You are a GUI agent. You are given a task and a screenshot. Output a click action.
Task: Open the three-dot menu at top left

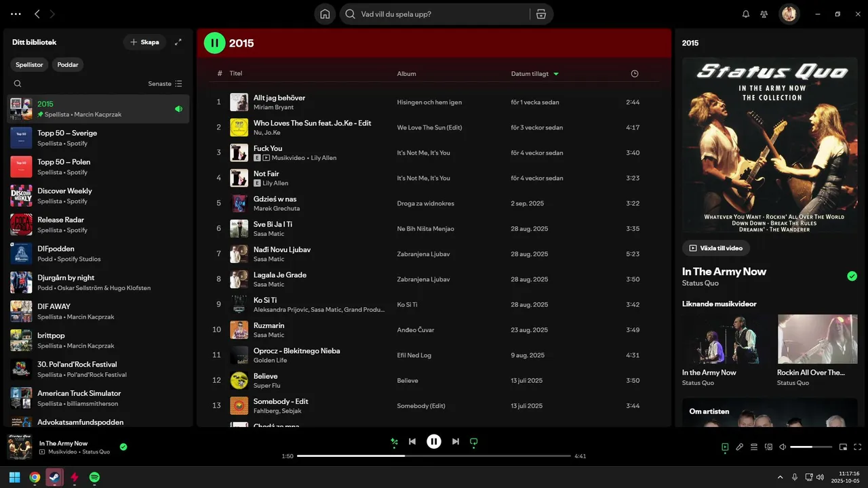tap(16, 14)
